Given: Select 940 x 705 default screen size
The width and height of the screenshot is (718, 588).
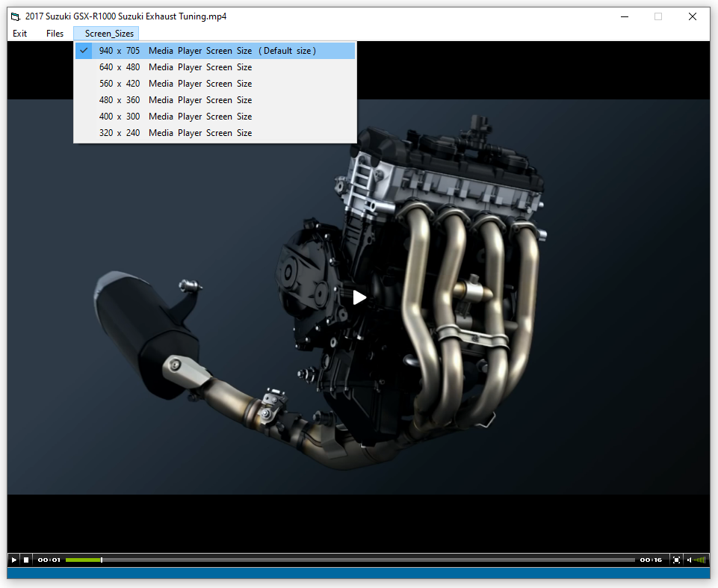Looking at the screenshot, I should click(x=215, y=51).
